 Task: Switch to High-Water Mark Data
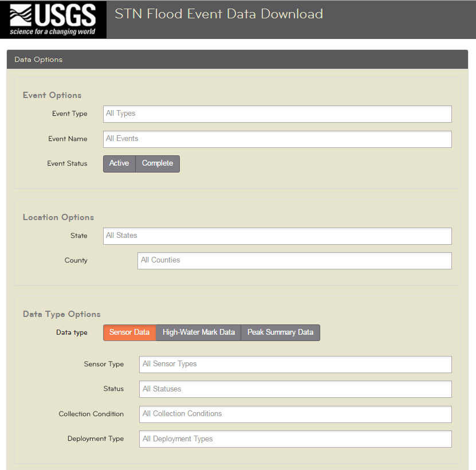tap(198, 332)
